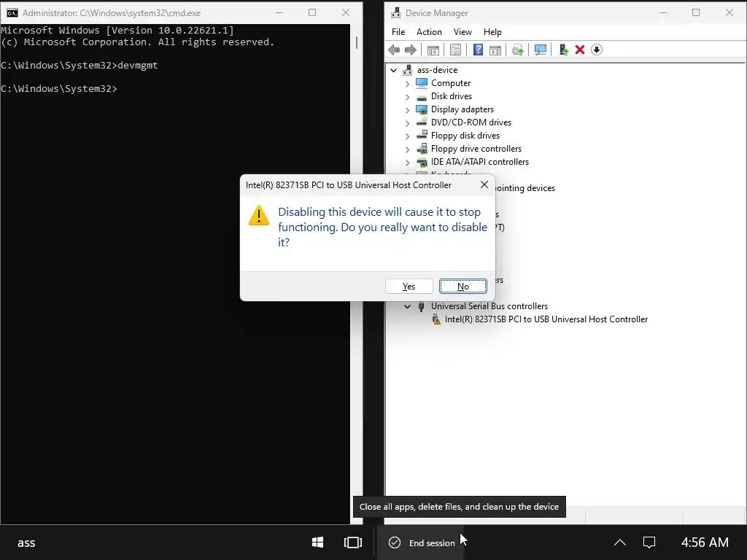This screenshot has height=560, width=747.
Task: Toggle Show/Hide Action Pane toolbar icon
Action: pos(495,50)
